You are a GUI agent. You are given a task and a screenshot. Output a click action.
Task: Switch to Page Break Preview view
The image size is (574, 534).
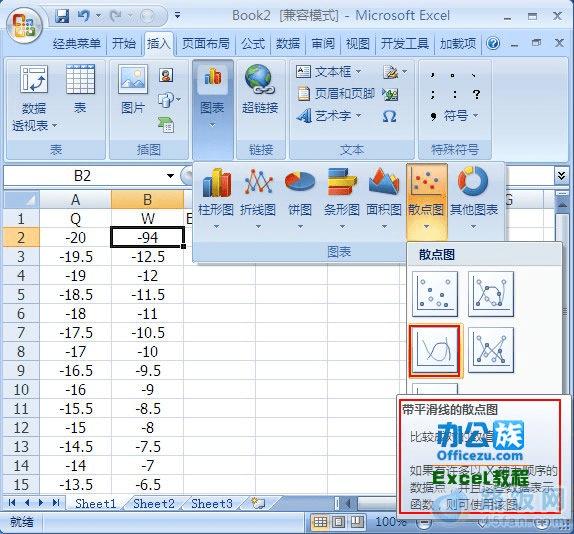(x=358, y=522)
